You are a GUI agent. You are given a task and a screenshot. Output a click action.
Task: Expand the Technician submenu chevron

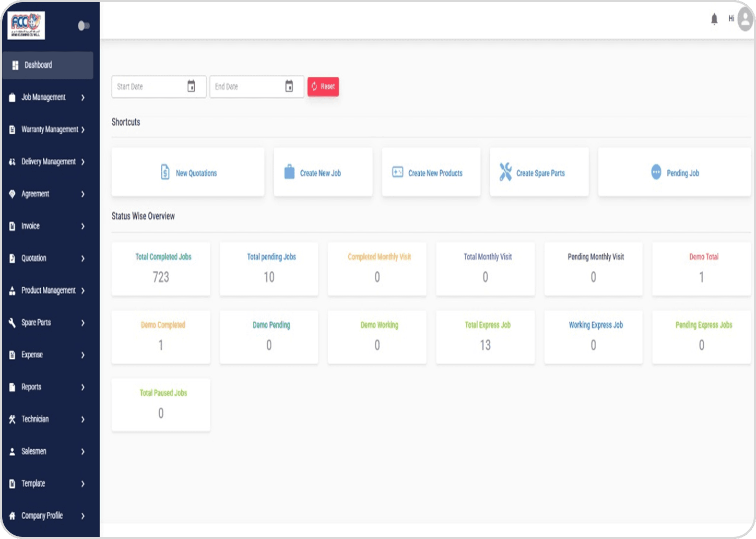82,419
